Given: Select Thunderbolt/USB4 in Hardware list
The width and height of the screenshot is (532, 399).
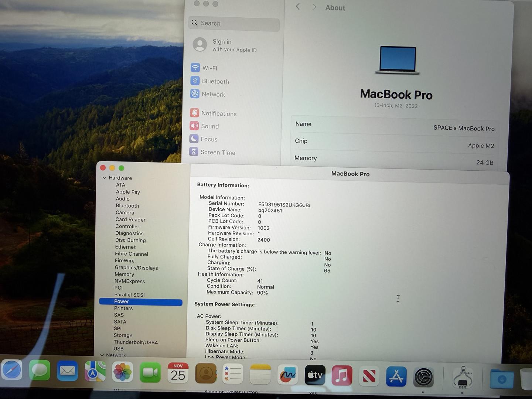Looking at the screenshot, I should 136,342.
